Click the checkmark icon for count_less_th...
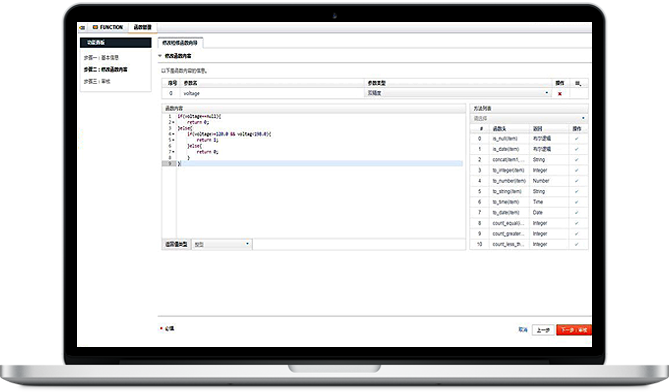Screen dimensions: 669x392 click(576, 244)
